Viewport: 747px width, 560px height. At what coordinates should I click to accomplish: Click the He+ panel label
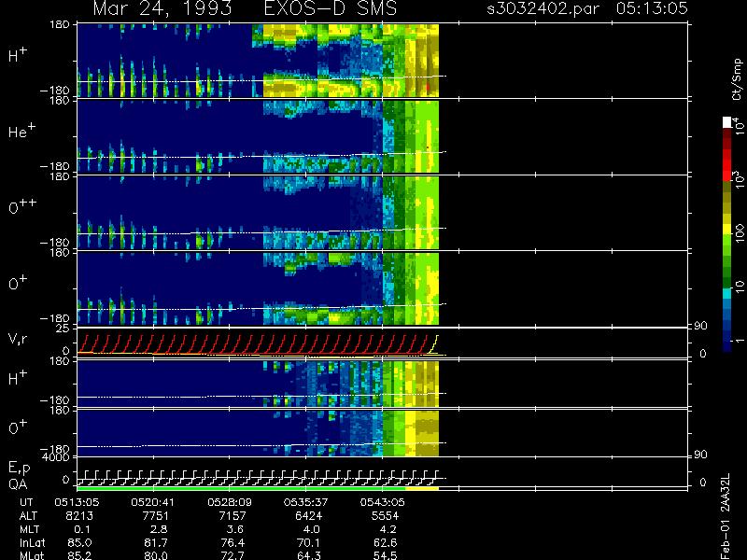pos(21,131)
